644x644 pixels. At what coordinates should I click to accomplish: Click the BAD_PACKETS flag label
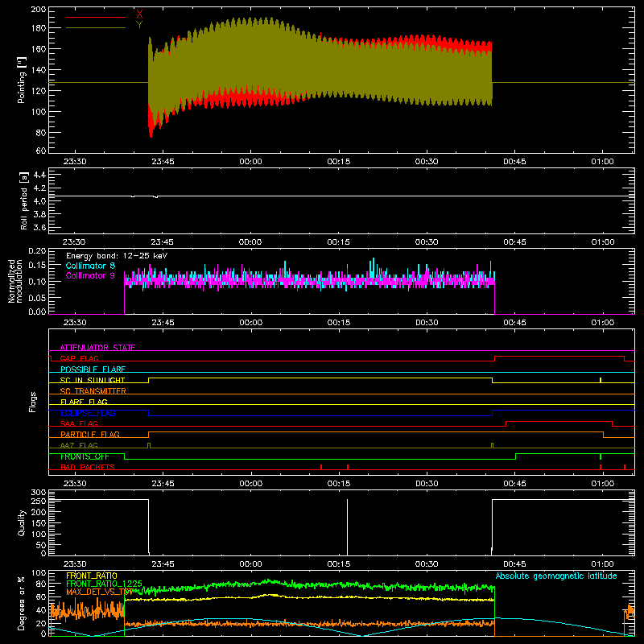[x=88, y=467]
